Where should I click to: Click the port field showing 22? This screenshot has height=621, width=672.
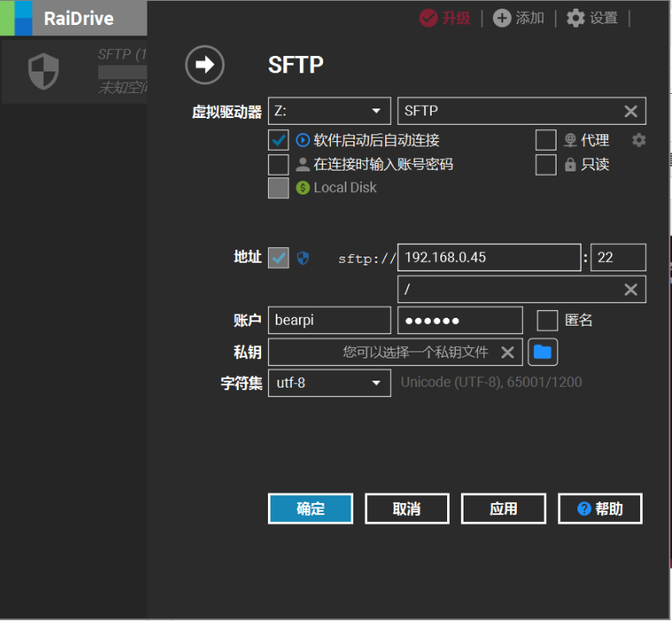(x=618, y=258)
